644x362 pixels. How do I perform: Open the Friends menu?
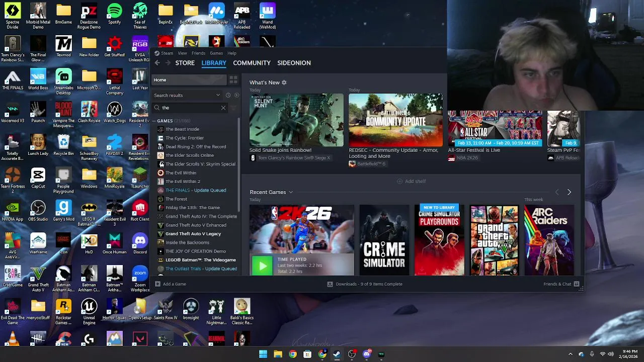[x=198, y=53]
